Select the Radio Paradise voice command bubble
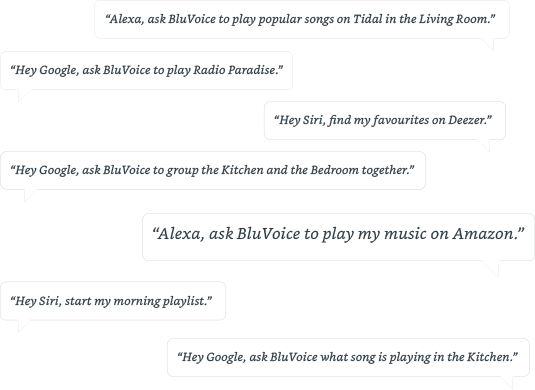Screen dimensions: 535x390 click(x=146, y=71)
